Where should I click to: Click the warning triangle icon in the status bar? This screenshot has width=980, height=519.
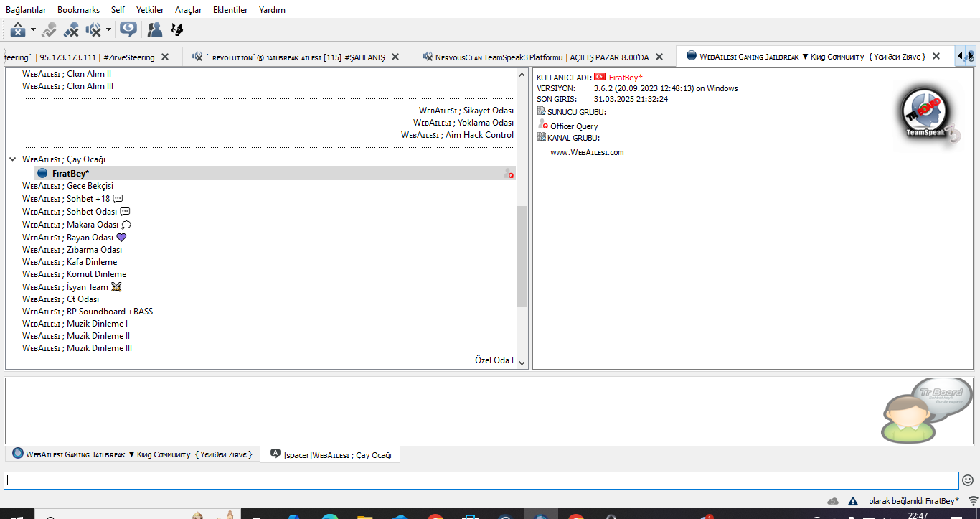pyautogui.click(x=853, y=501)
